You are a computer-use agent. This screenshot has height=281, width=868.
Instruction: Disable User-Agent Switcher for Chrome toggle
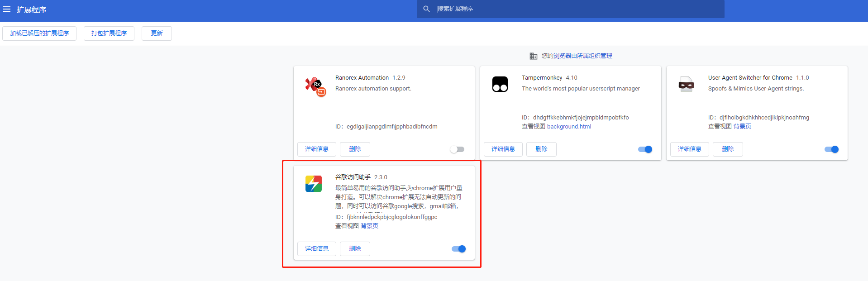[x=831, y=149]
